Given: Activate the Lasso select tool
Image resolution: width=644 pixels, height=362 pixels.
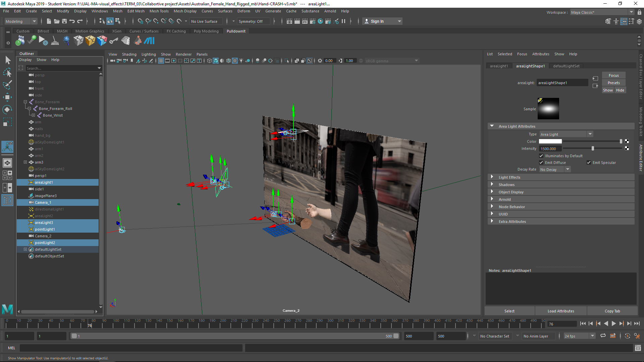Looking at the screenshot, I should click(x=7, y=72).
